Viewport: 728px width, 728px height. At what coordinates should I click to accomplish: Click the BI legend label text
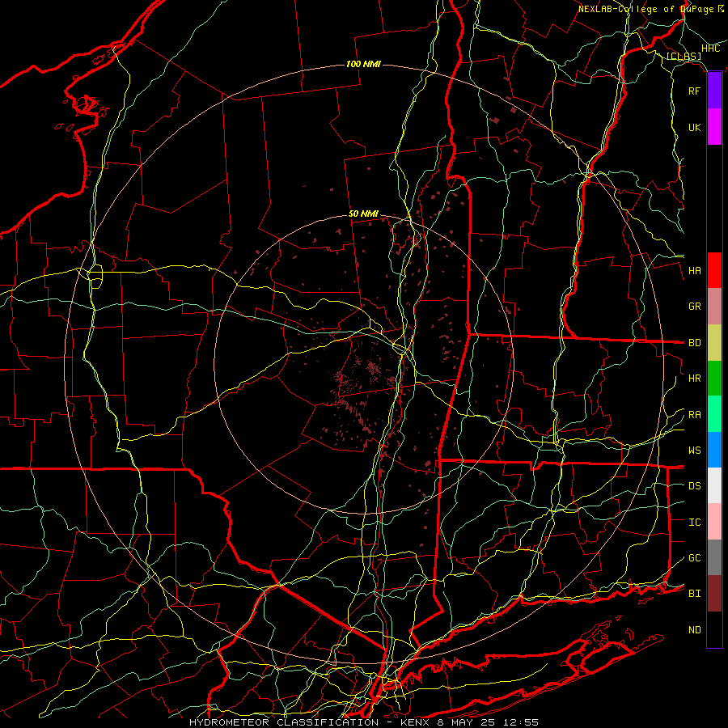[695, 594]
